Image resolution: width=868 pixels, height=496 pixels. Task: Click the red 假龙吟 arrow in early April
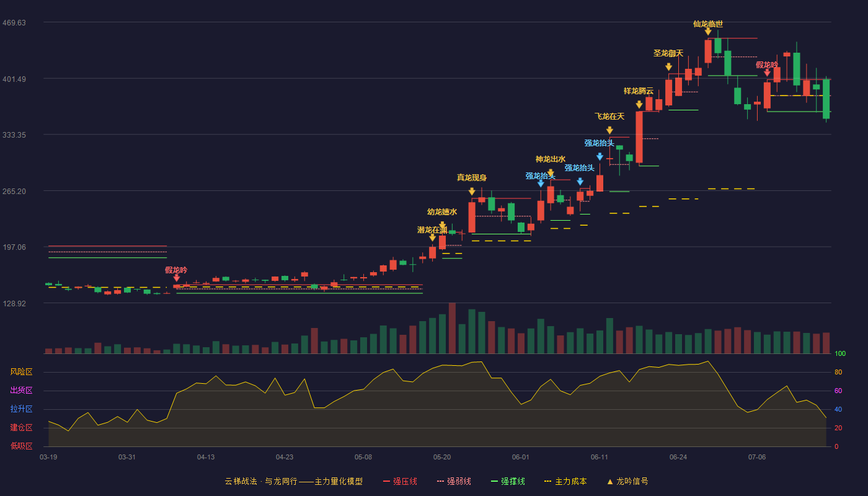[177, 278]
